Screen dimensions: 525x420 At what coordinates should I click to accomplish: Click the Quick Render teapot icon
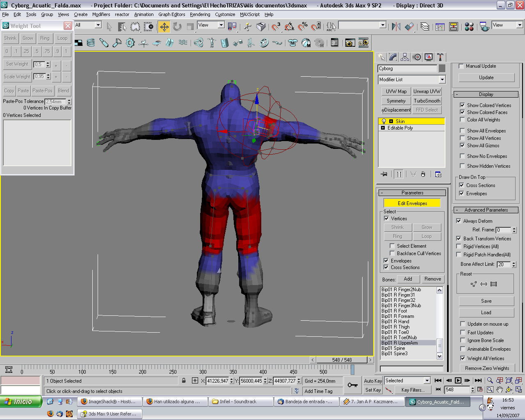pos(484,27)
